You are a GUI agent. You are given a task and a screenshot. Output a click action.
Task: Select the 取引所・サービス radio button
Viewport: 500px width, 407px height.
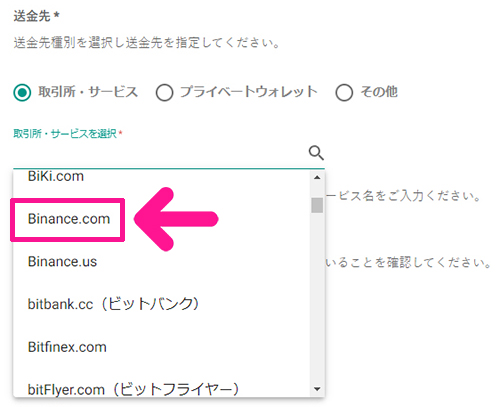tap(22, 92)
